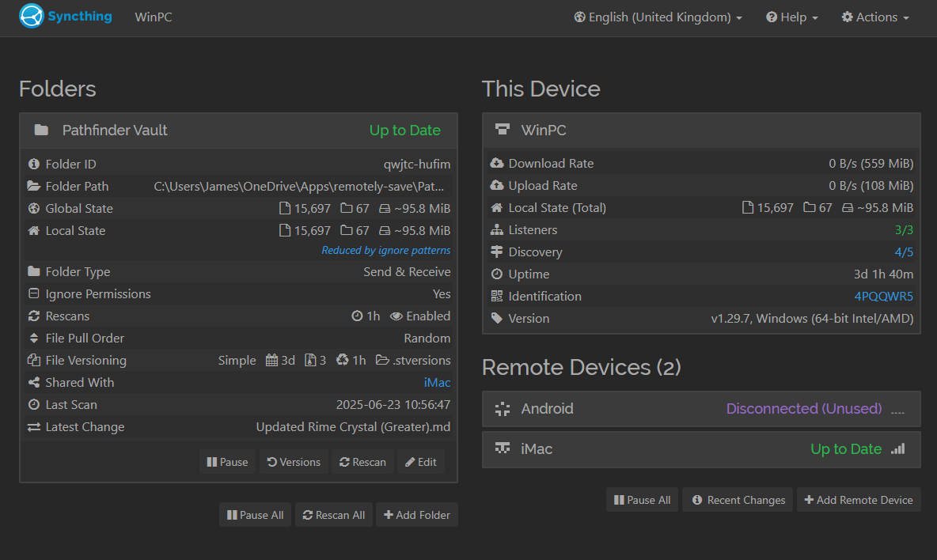Screen dimensions: 937x560
Task: Click the Local State (Total) home icon
Action: pos(496,208)
